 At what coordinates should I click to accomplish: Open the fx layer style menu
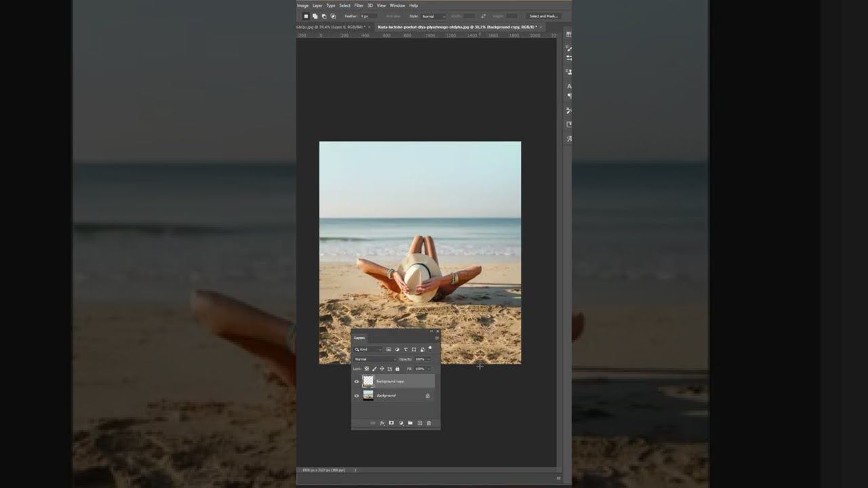click(382, 423)
